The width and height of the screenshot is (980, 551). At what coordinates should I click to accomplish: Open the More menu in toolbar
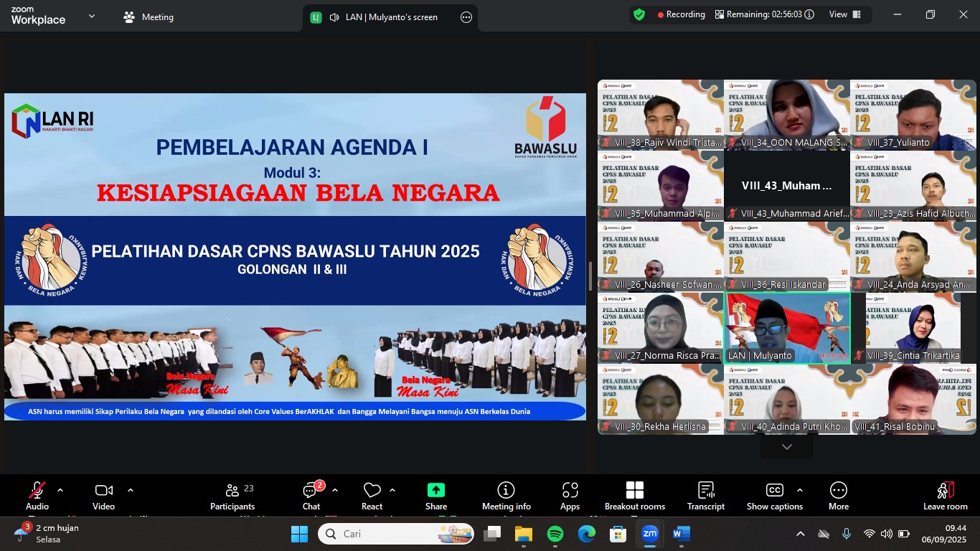tap(838, 496)
